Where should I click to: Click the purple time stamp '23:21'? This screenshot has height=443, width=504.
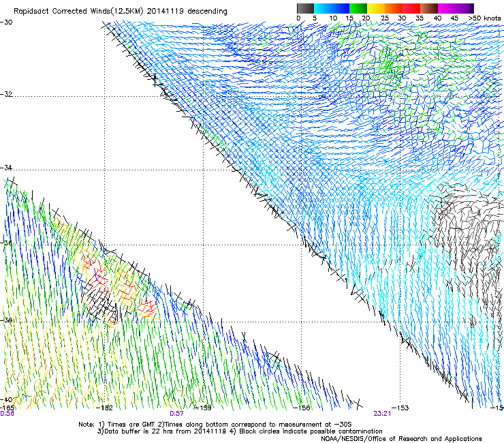[382, 414]
